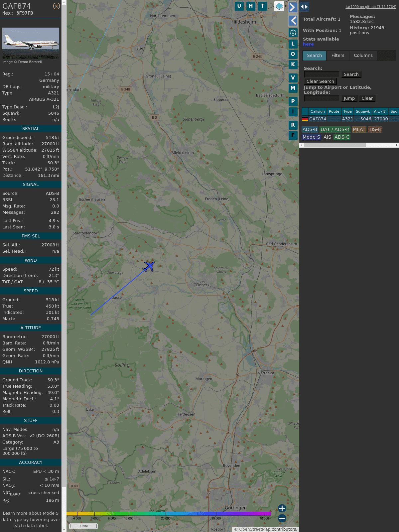Toggle the F map option
Image resolution: width=399 pixels, height=532 pixels.
coord(293,135)
